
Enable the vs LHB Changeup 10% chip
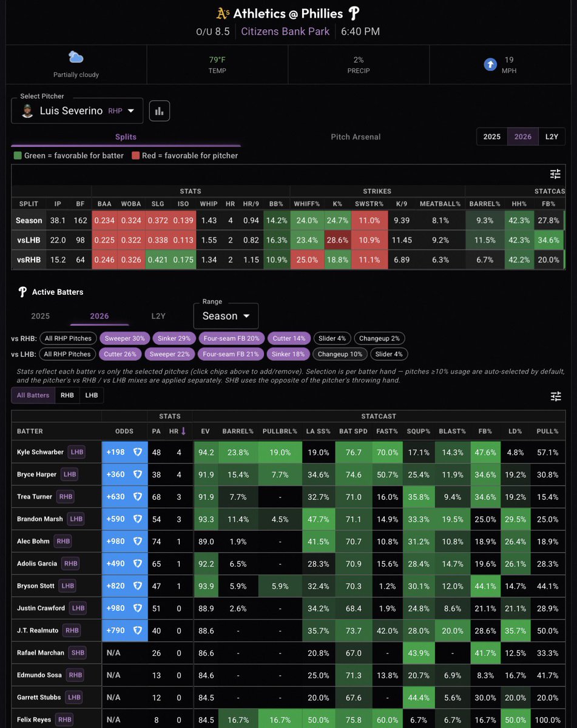(340, 354)
